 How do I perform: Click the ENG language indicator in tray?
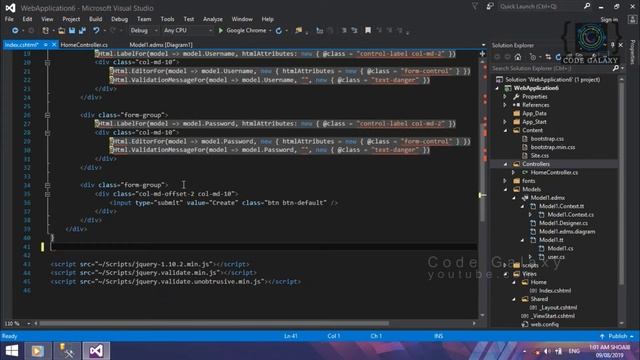(x=574, y=351)
